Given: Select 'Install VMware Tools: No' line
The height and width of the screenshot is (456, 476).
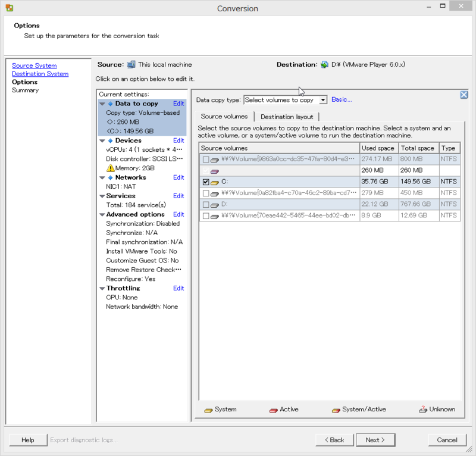Looking at the screenshot, I should point(142,251).
